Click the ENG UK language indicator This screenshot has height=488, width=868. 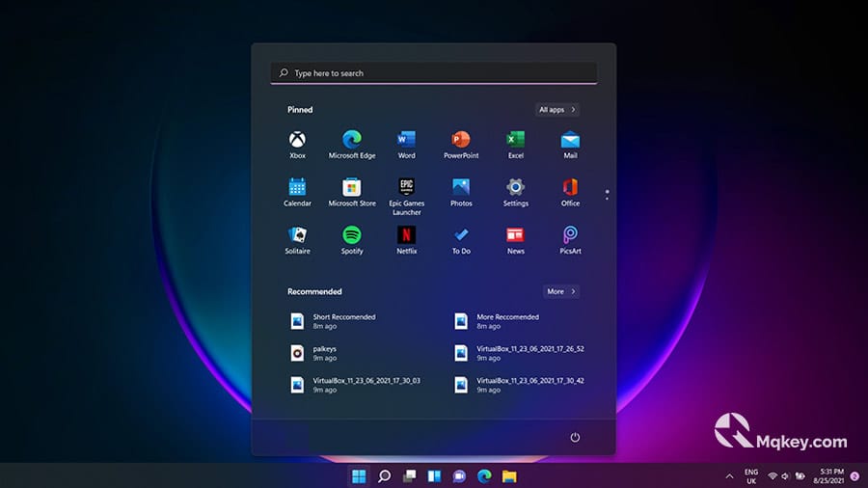click(x=751, y=476)
